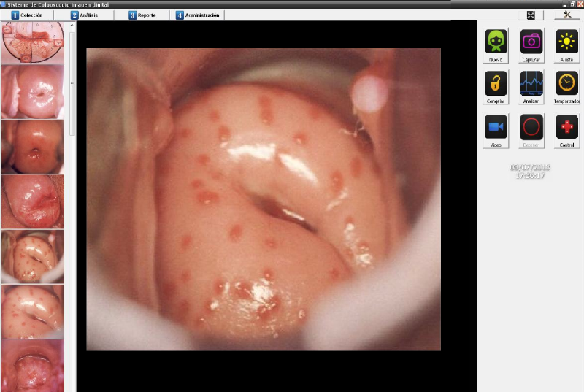Open the wrench and screwdriver tools button

coord(566,15)
